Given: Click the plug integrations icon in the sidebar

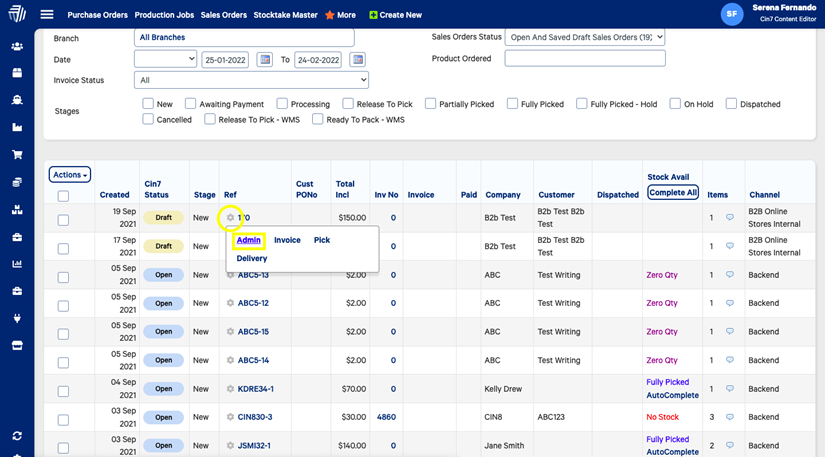Looking at the screenshot, I should pos(17,319).
